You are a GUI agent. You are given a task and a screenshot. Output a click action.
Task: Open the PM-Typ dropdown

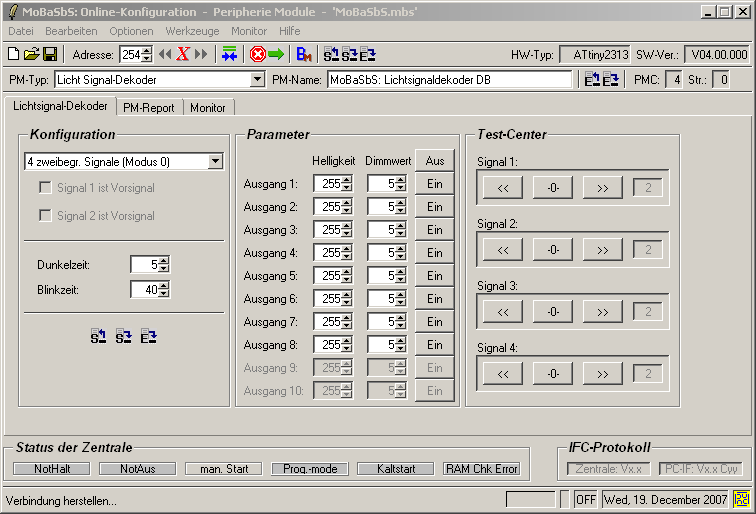pos(257,80)
